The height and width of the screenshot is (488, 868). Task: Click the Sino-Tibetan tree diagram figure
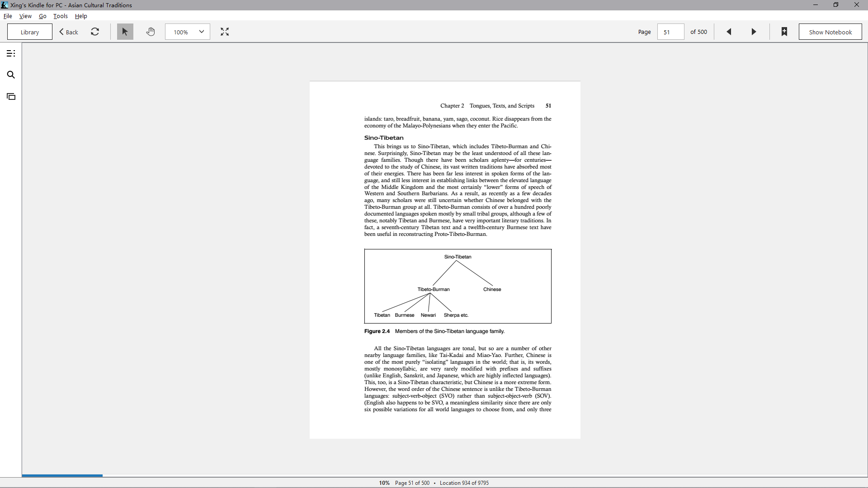coord(458,286)
